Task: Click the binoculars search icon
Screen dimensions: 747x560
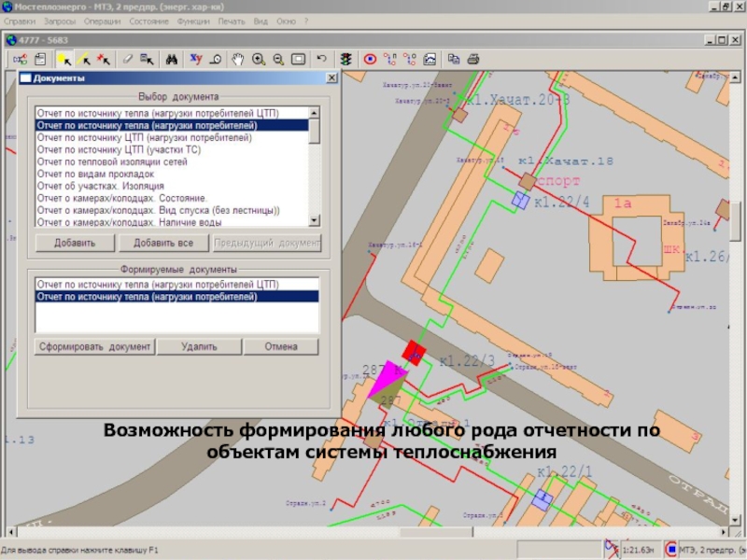Action: pyautogui.click(x=172, y=59)
